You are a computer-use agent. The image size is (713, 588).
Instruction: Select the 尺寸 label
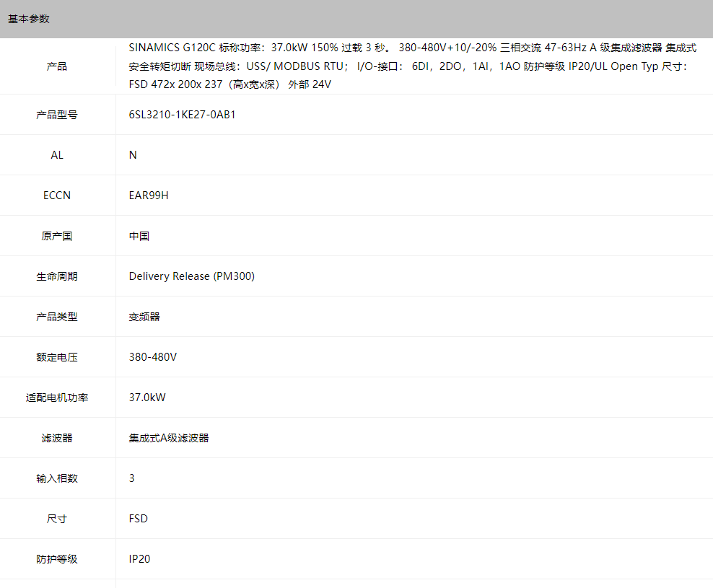(57, 519)
